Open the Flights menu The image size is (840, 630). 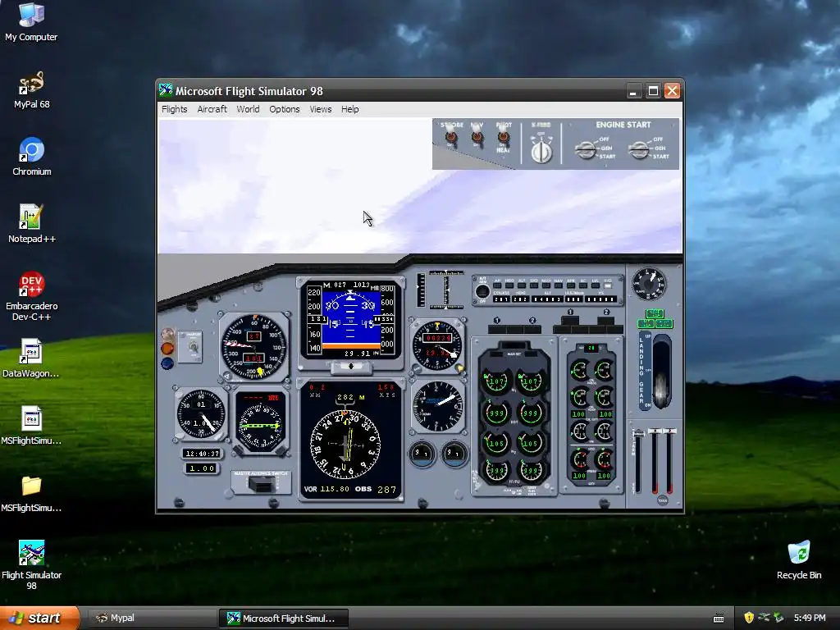pos(175,109)
